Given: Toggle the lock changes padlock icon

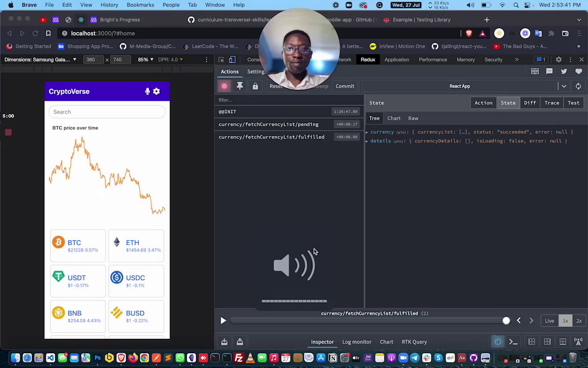Looking at the screenshot, I should [x=255, y=86].
